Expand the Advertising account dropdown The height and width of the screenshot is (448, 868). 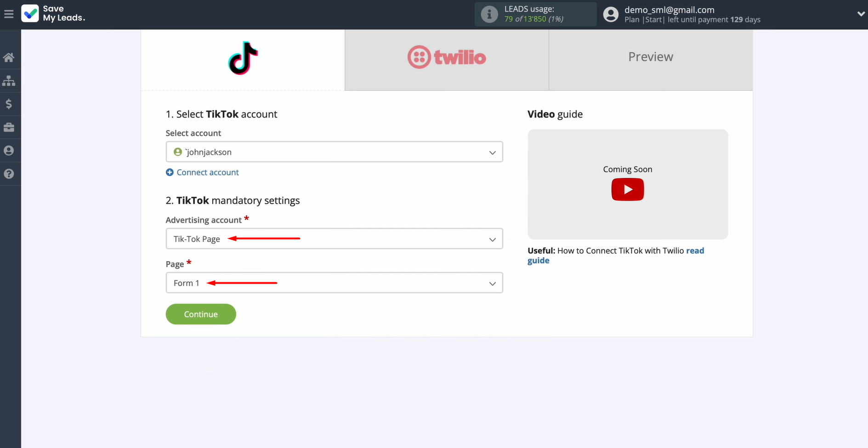coord(334,239)
